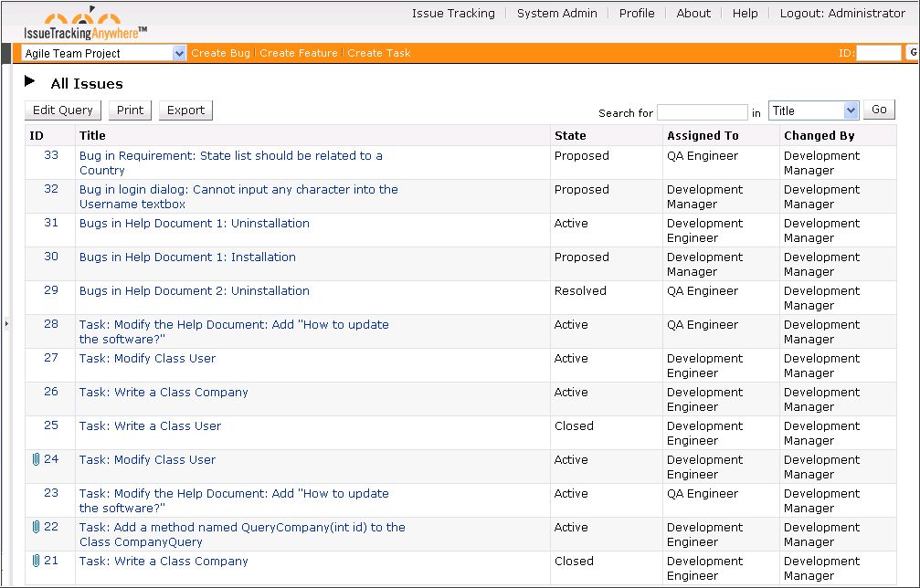920x588 pixels.
Task: Open issue 21's 'Task: Write a Class Company' title
Action: [164, 561]
